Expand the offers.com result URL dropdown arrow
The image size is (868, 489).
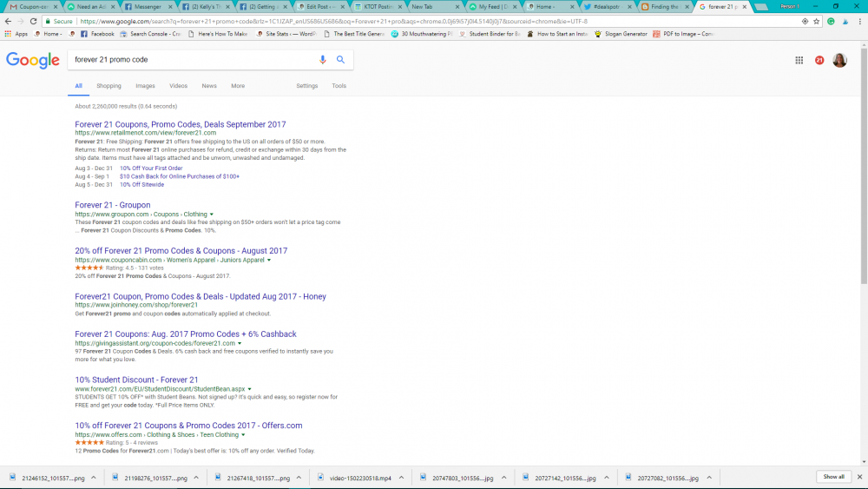[243, 435]
